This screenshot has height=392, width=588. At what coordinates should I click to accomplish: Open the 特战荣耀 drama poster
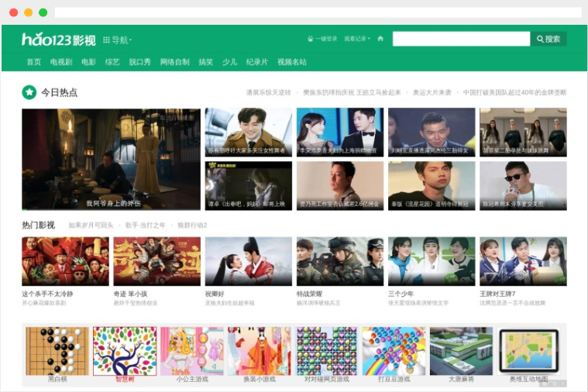pos(340,261)
